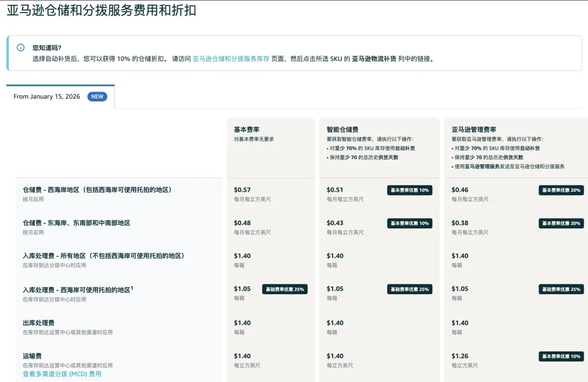Click 10% badge beside $0.43 storage fee
This screenshot has height=382, width=588.
[x=409, y=223]
